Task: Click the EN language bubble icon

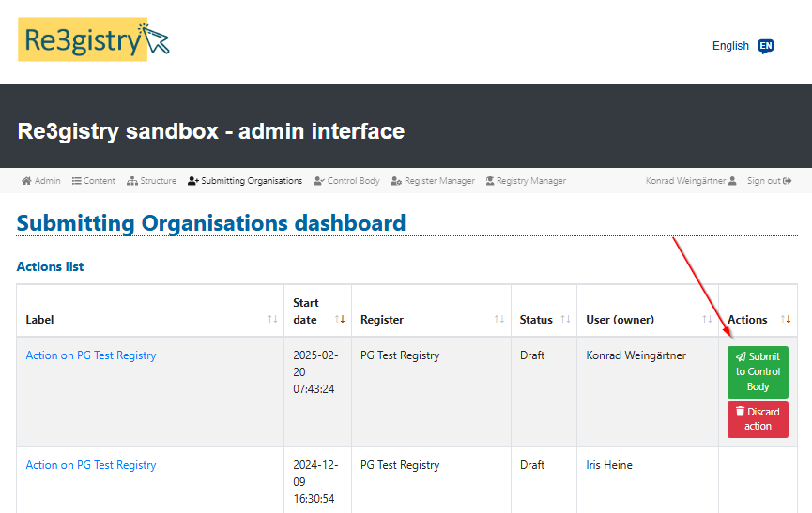Action: (x=766, y=46)
